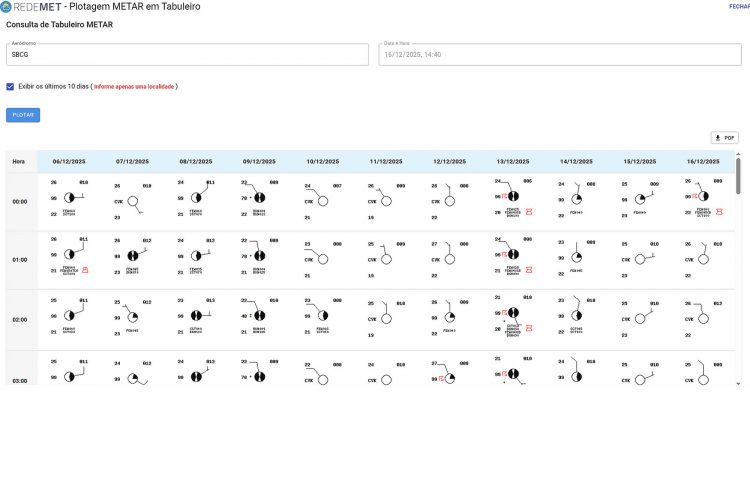This screenshot has width=750, height=500.
Task: Click the 'Exibir os últimos 10 dias' label
Action: [x=52, y=87]
